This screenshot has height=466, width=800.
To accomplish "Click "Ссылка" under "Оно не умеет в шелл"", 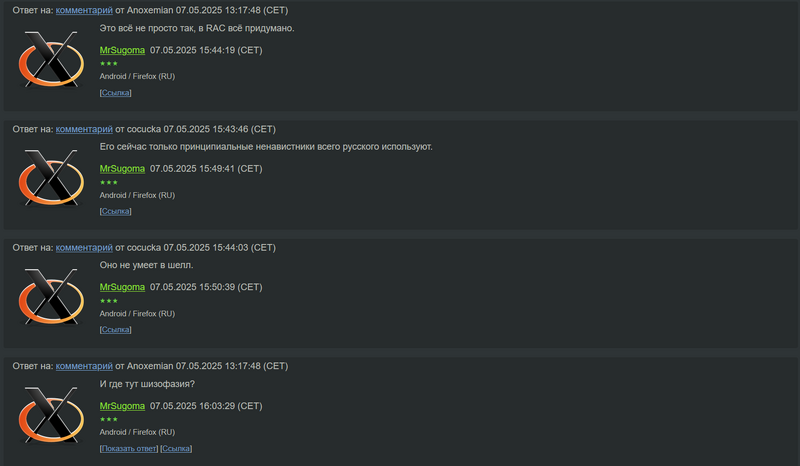I will [x=116, y=330].
